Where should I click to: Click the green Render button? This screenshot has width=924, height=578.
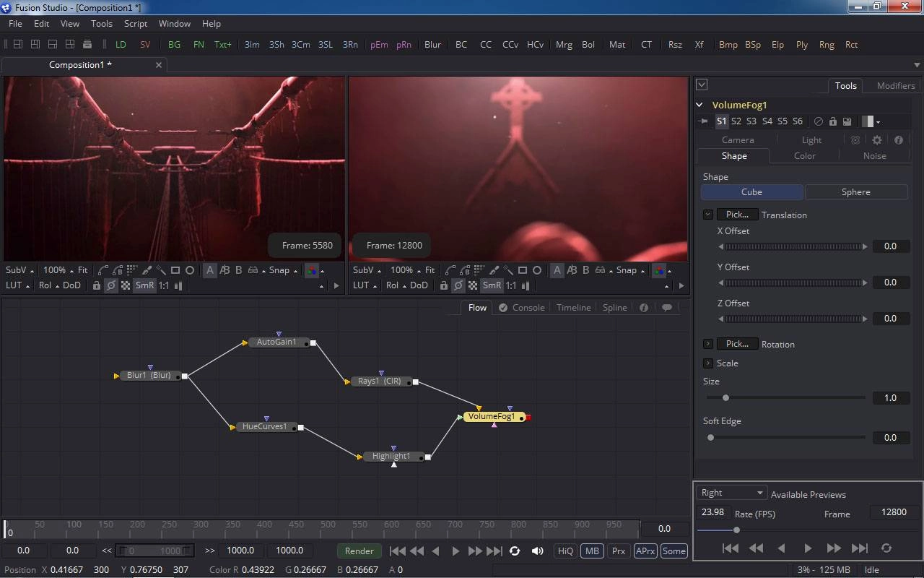[359, 551]
